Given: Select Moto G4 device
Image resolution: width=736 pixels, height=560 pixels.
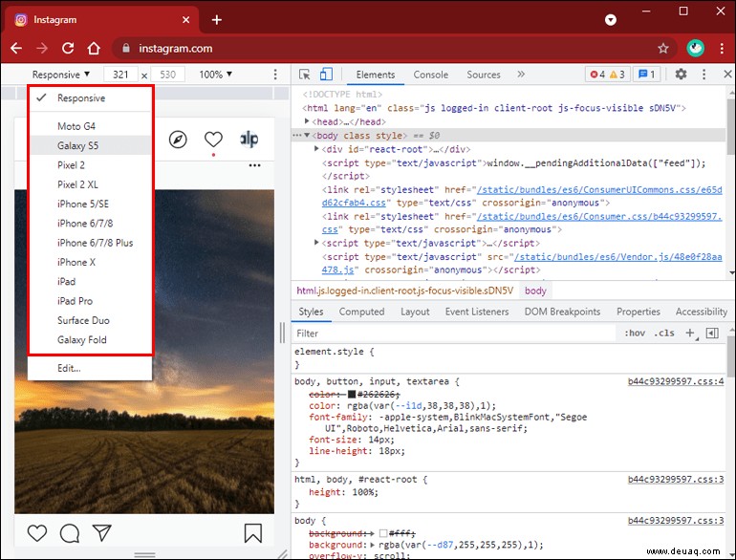Looking at the screenshot, I should click(x=90, y=126).
